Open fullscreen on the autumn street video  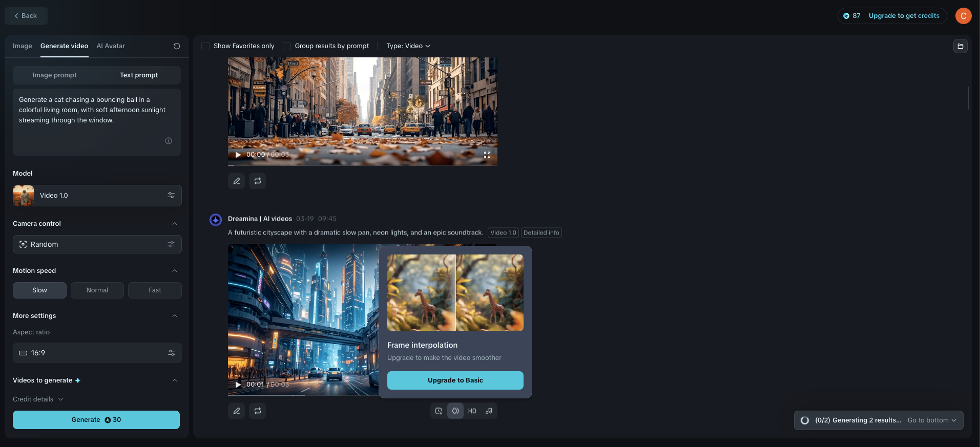[487, 155]
